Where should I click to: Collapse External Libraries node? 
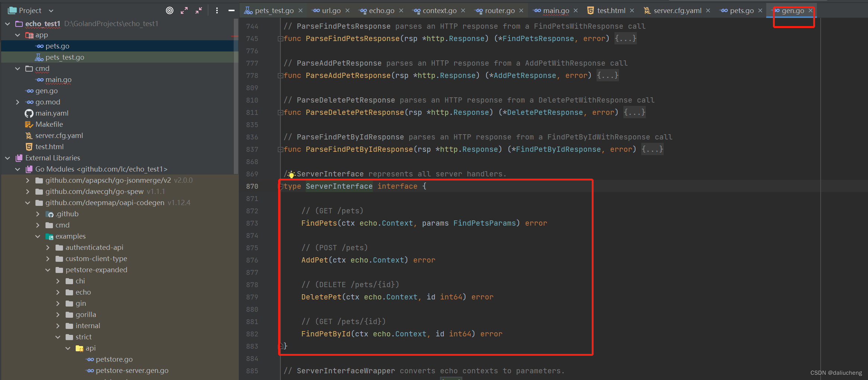coord(7,158)
